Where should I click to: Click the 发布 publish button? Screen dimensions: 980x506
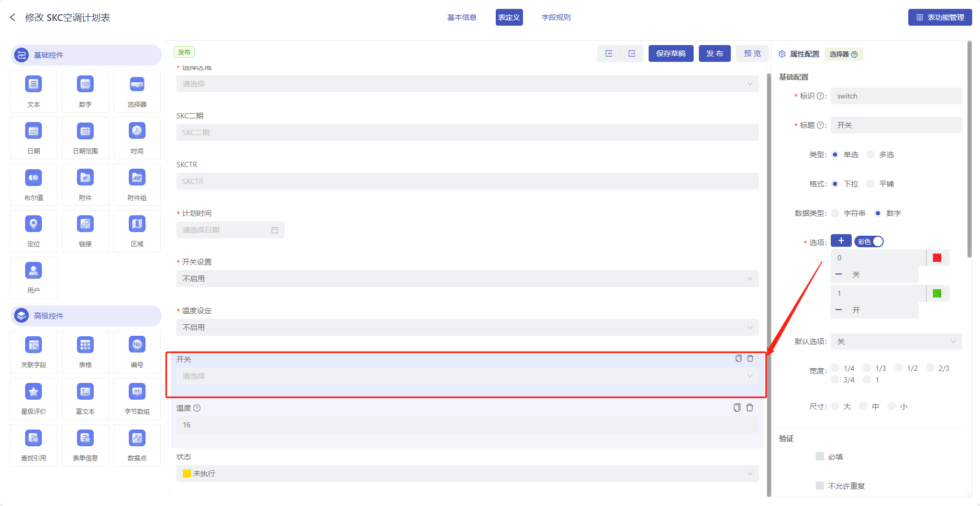pos(715,53)
